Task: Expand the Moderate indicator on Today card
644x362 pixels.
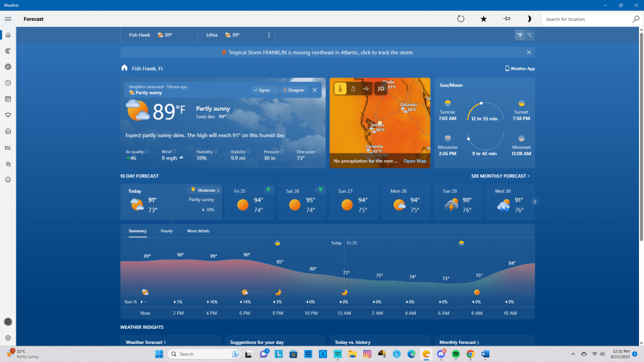Action: (x=206, y=190)
